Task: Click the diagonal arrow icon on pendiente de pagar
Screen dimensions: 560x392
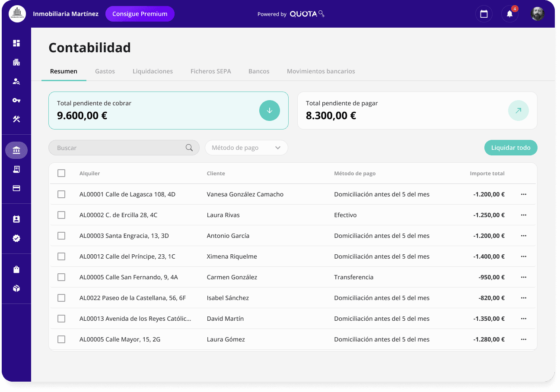Action: [519, 111]
